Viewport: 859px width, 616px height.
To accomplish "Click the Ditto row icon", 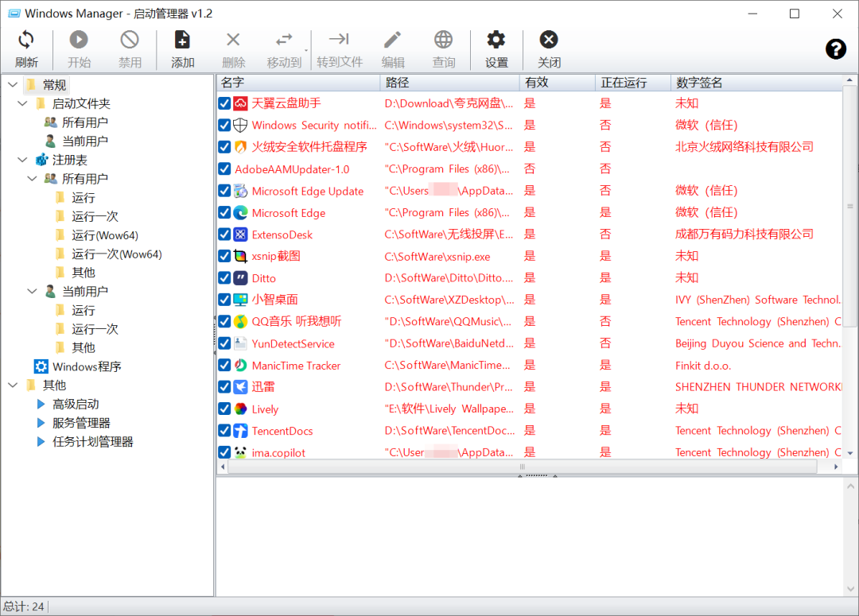I will click(240, 277).
